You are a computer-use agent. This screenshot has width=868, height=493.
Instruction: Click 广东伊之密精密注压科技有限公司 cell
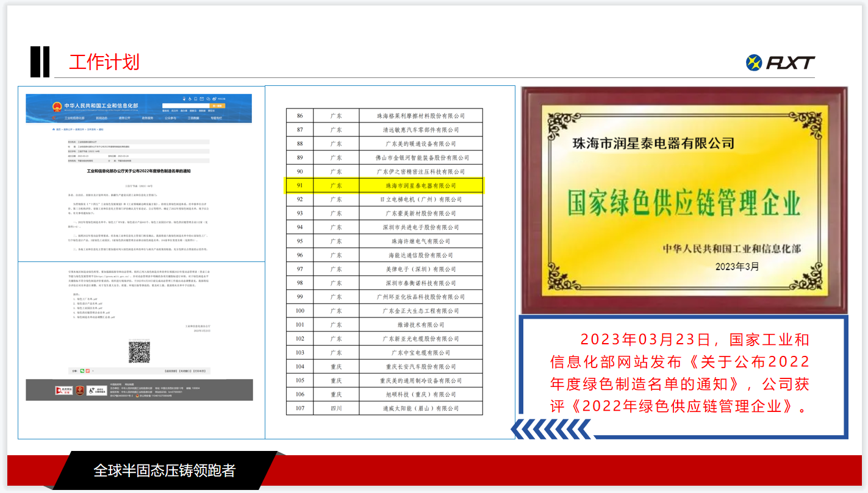(x=420, y=172)
